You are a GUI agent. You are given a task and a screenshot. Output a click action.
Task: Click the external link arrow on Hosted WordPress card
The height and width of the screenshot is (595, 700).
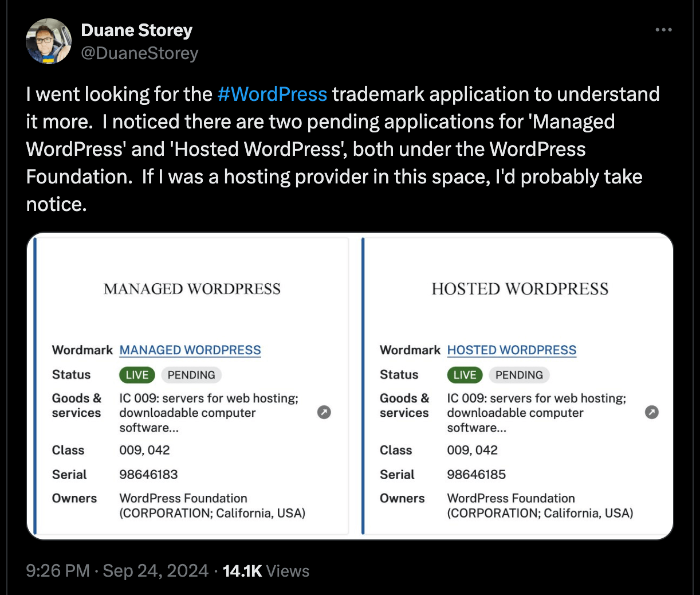coord(651,412)
